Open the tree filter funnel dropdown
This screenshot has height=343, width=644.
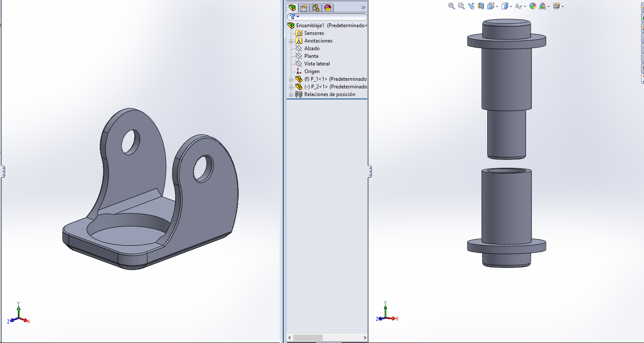(x=294, y=17)
